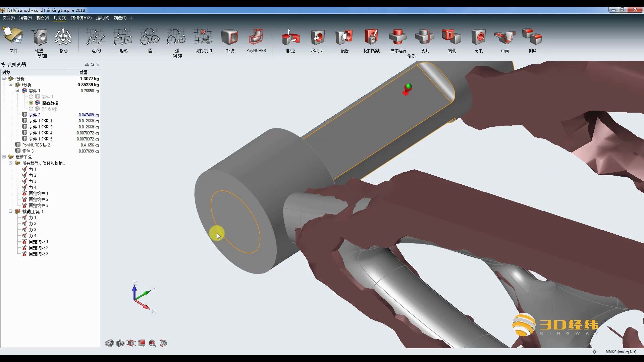Activate the 推/拉 push-pull tool
Image resolution: width=644 pixels, height=362 pixels.
pyautogui.click(x=290, y=37)
